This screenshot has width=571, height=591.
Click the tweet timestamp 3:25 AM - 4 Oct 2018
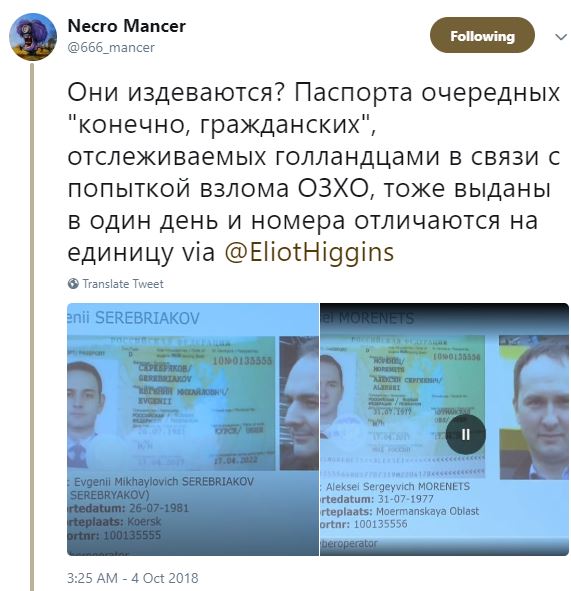133,578
